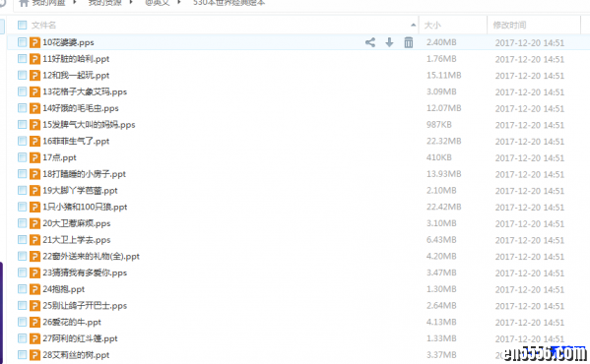Open 22窗外送来的礼物(全).ppt
The image size is (590, 364).
click(x=91, y=256)
